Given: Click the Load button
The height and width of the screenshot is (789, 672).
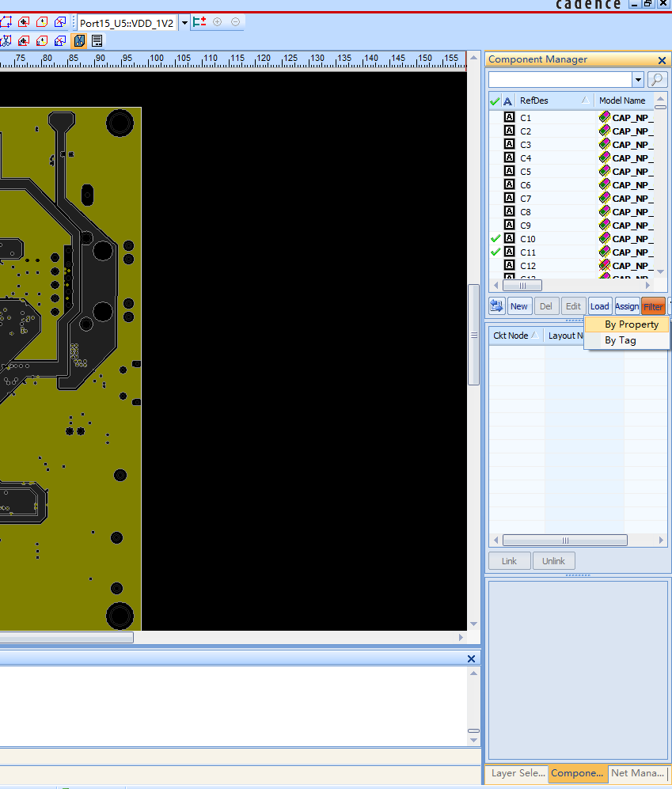Looking at the screenshot, I should (x=599, y=306).
